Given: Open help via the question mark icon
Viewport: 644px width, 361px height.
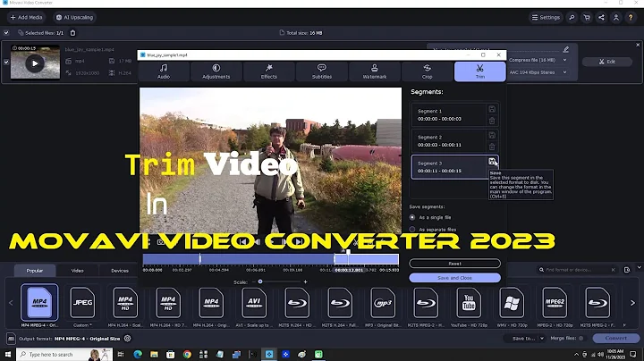Looking at the screenshot, I should [631, 17].
